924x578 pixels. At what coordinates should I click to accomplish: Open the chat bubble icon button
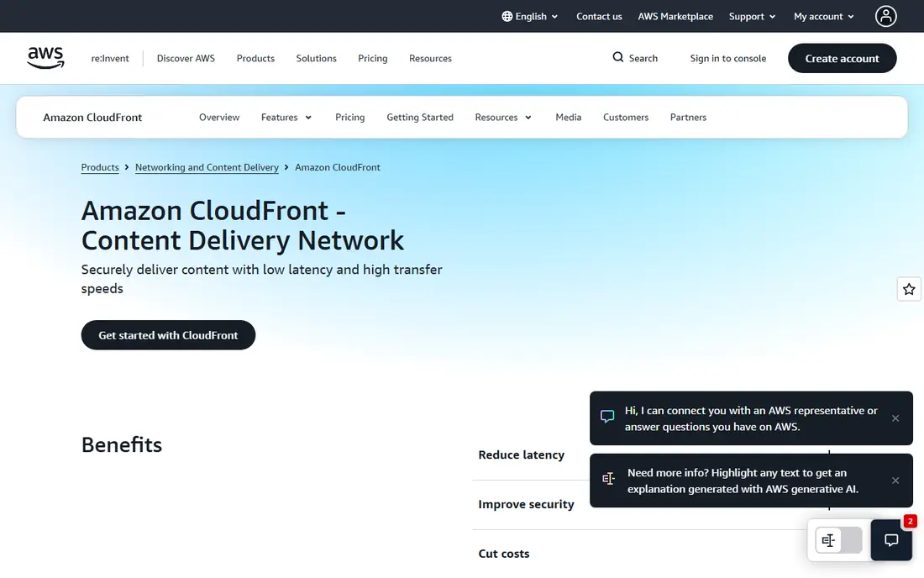[891, 539]
